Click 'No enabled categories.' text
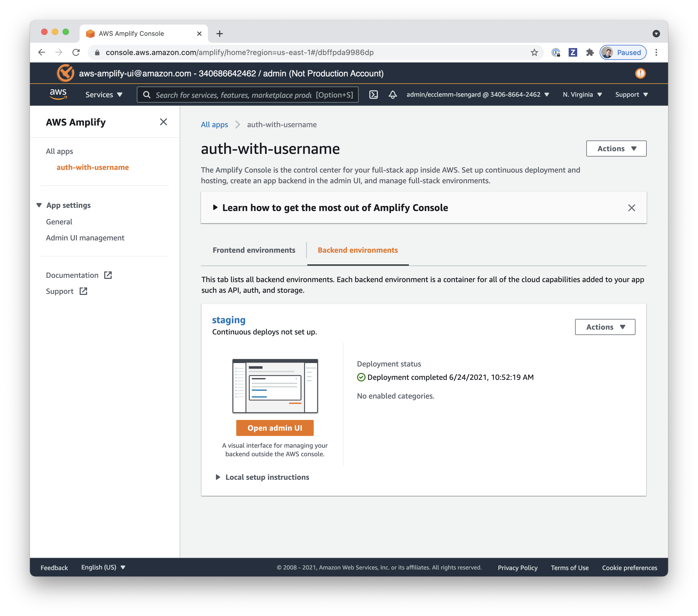 point(395,396)
